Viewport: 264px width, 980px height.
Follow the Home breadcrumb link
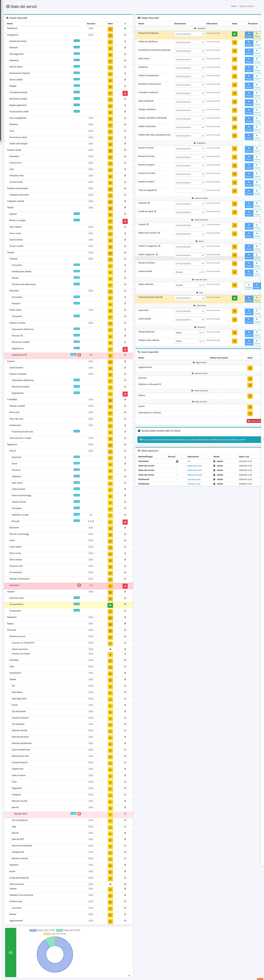[234, 6]
